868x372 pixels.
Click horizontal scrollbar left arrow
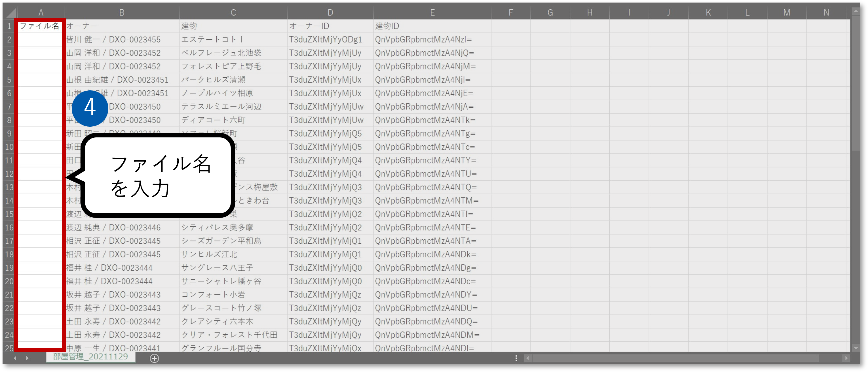pos(528,358)
